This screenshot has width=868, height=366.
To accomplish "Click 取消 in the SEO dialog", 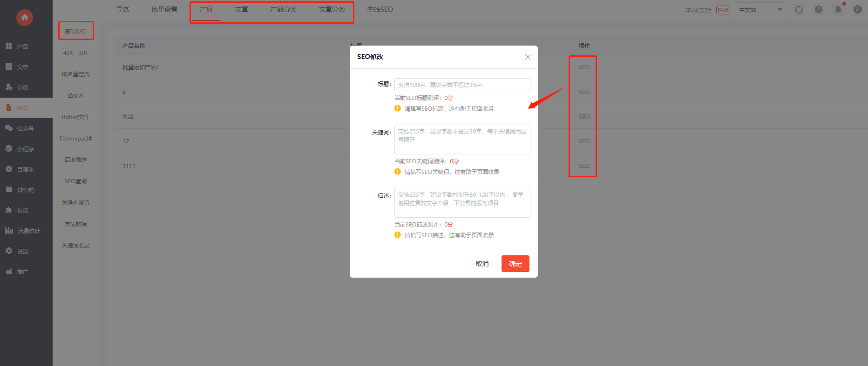I will [x=482, y=264].
